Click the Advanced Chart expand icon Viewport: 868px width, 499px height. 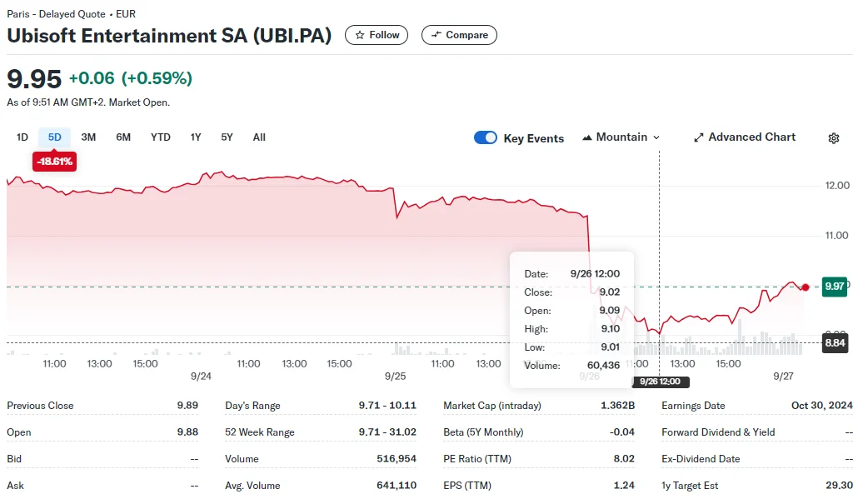tap(699, 137)
